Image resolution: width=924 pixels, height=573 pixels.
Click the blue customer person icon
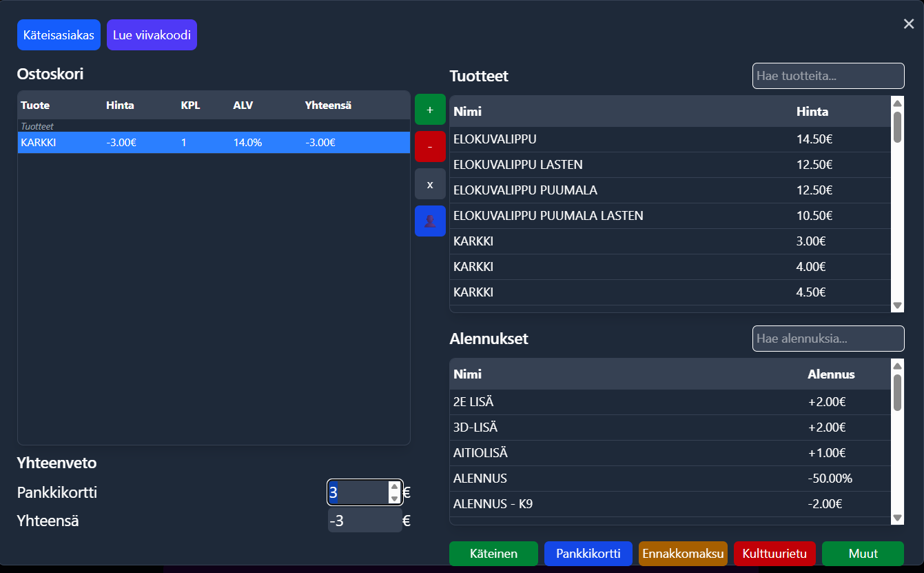[x=430, y=221]
